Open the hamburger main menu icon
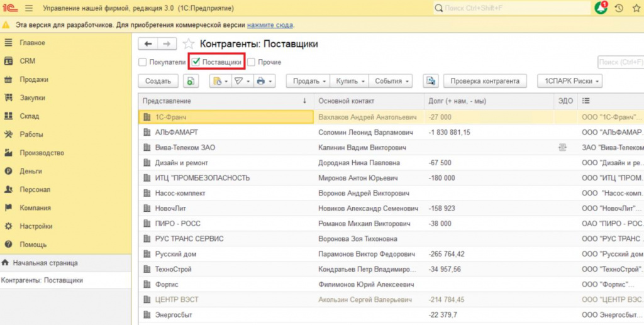Image resolution: width=644 pixels, height=325 pixels. click(29, 8)
